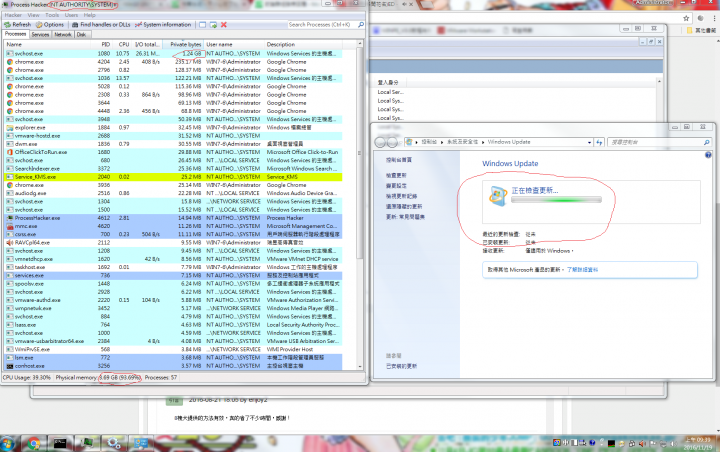Screen dimensions: 720x452
Task: Select the RAVCpl64.exe speaker icon row
Action: (173, 243)
